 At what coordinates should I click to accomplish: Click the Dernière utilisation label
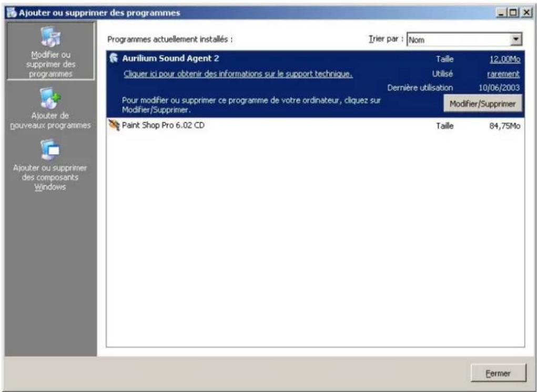click(420, 88)
